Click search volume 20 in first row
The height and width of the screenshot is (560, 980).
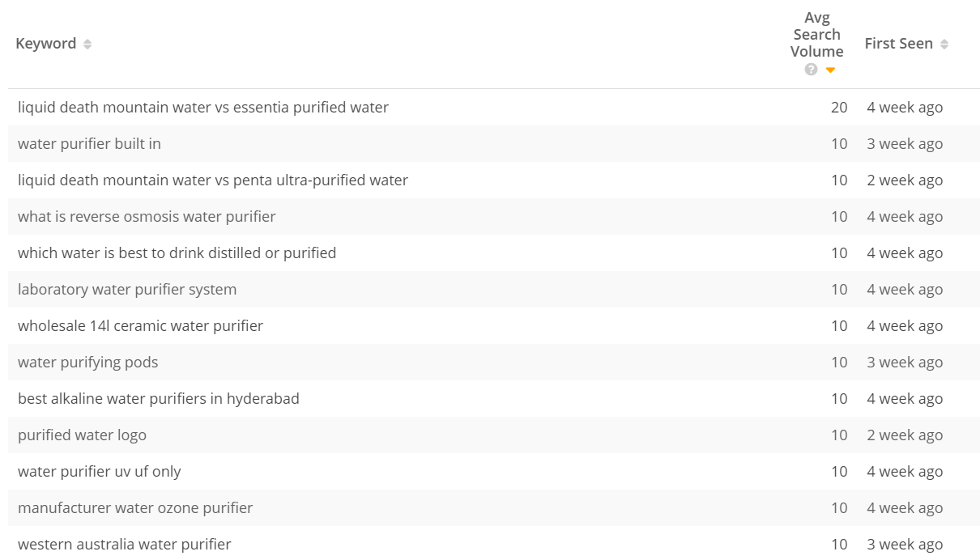pos(839,107)
